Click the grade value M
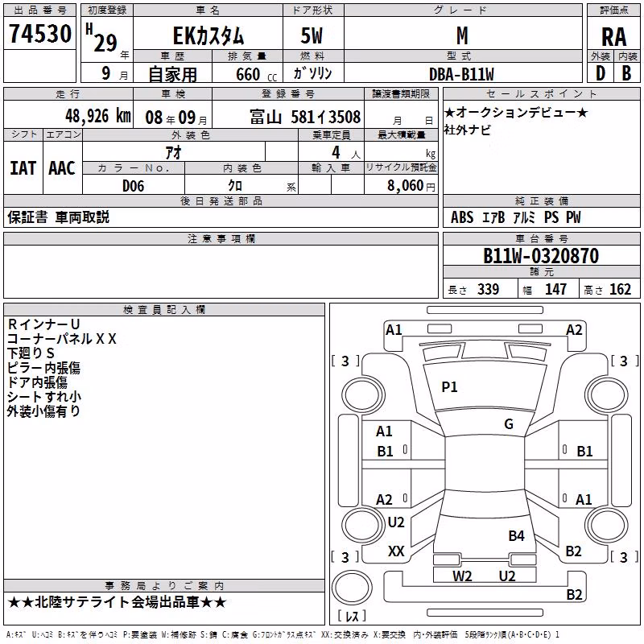Image resolution: width=644 pixels, height=644 pixels. 462,35
